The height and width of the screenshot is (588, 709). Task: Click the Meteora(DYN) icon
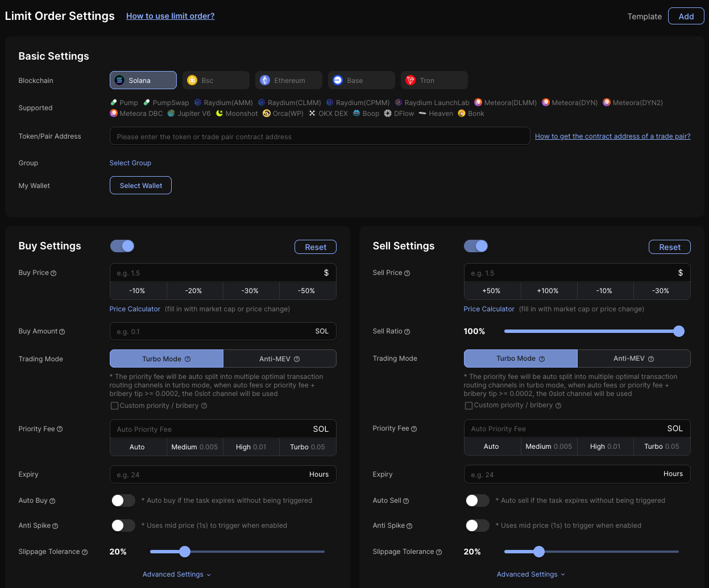coord(546,103)
